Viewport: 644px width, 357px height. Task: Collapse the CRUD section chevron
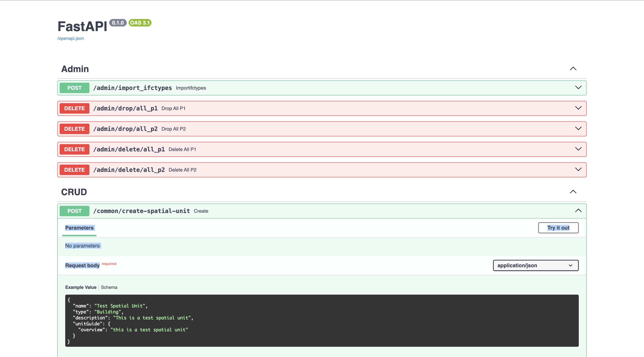pos(573,192)
